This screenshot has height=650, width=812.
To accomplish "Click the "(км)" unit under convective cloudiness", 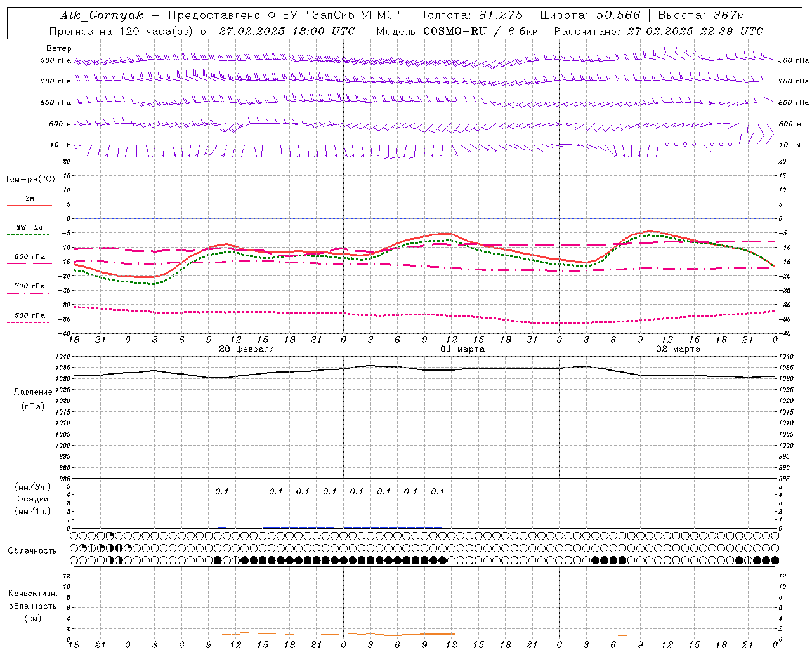I will (33, 618).
